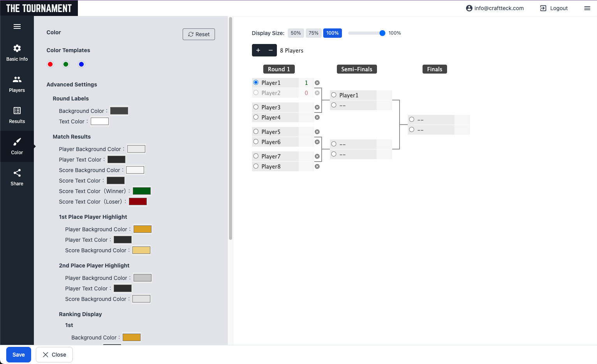Click the plus icon to add players
Image resolution: width=597 pixels, height=364 pixels.
click(258, 50)
